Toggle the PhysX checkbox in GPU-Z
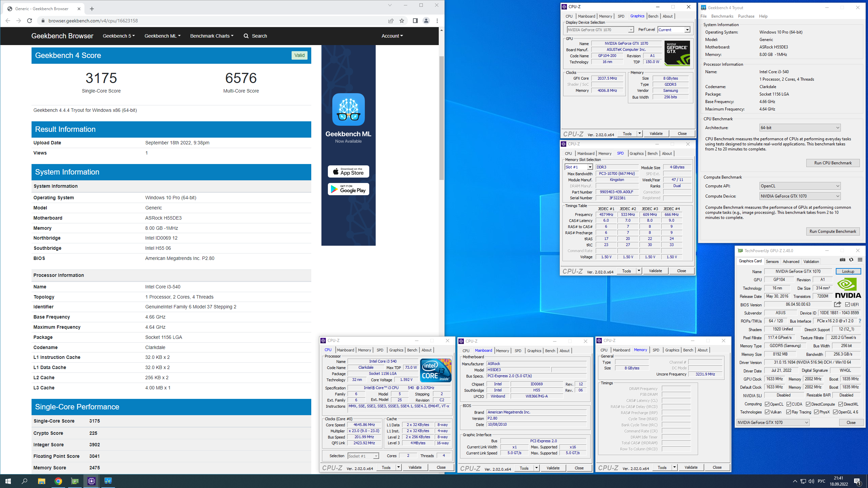Image resolution: width=868 pixels, height=488 pixels. tap(816, 412)
